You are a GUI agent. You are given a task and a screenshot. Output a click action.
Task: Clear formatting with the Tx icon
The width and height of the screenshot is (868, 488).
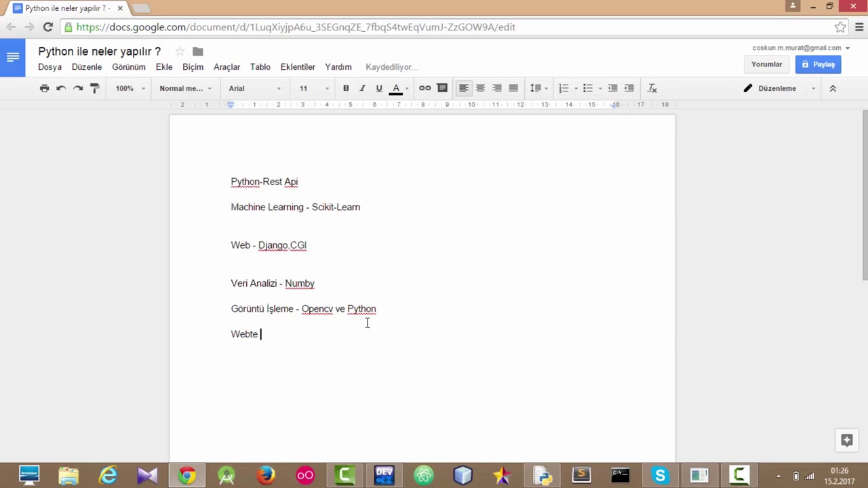[x=652, y=88]
